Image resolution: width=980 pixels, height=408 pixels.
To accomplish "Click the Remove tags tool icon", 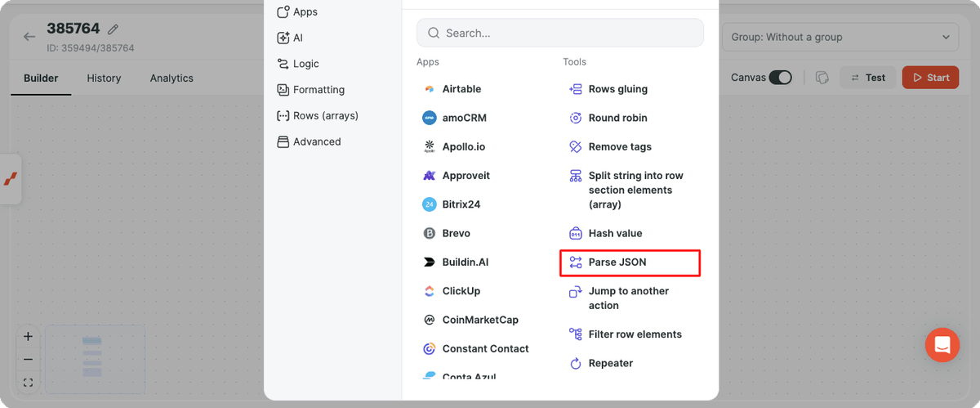I will click(x=576, y=147).
